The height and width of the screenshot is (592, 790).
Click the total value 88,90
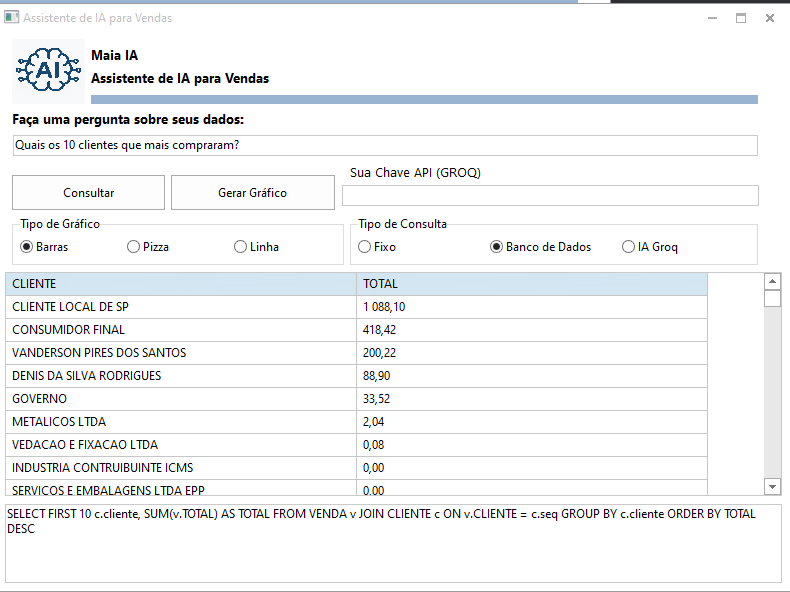(376, 376)
